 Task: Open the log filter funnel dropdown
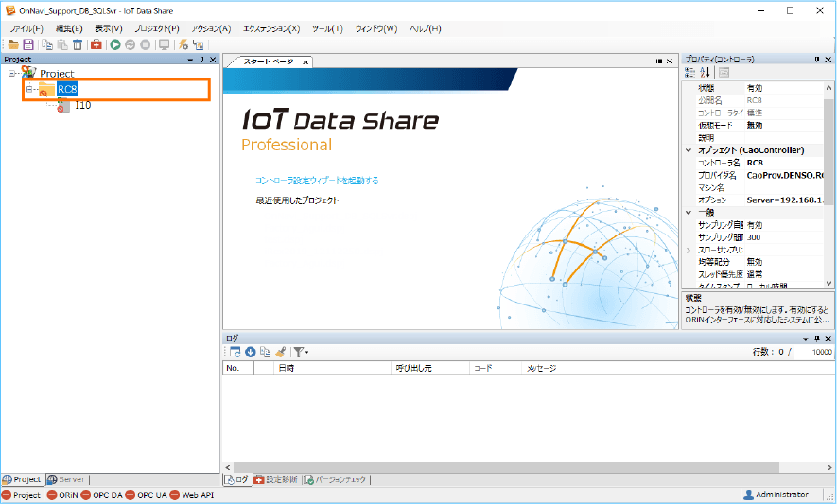click(300, 352)
